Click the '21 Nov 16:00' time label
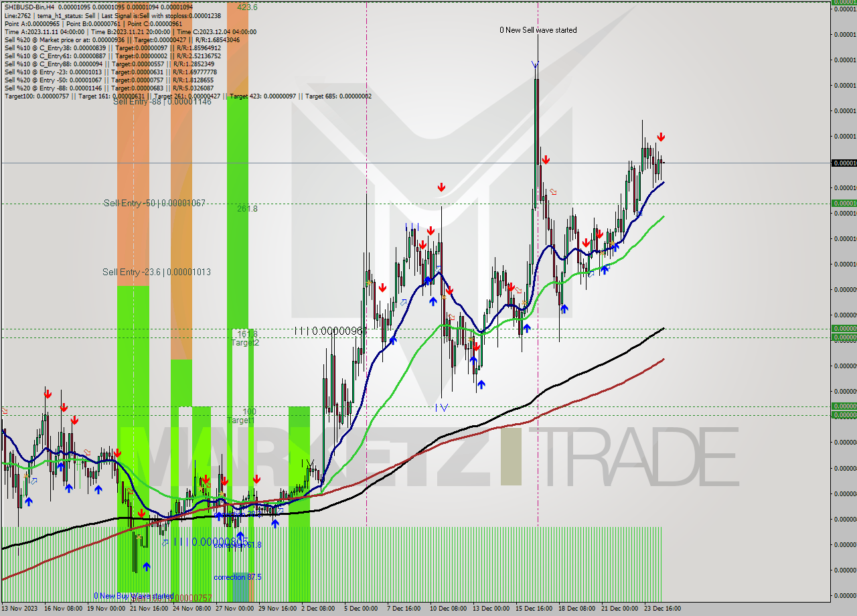 [x=149, y=609]
